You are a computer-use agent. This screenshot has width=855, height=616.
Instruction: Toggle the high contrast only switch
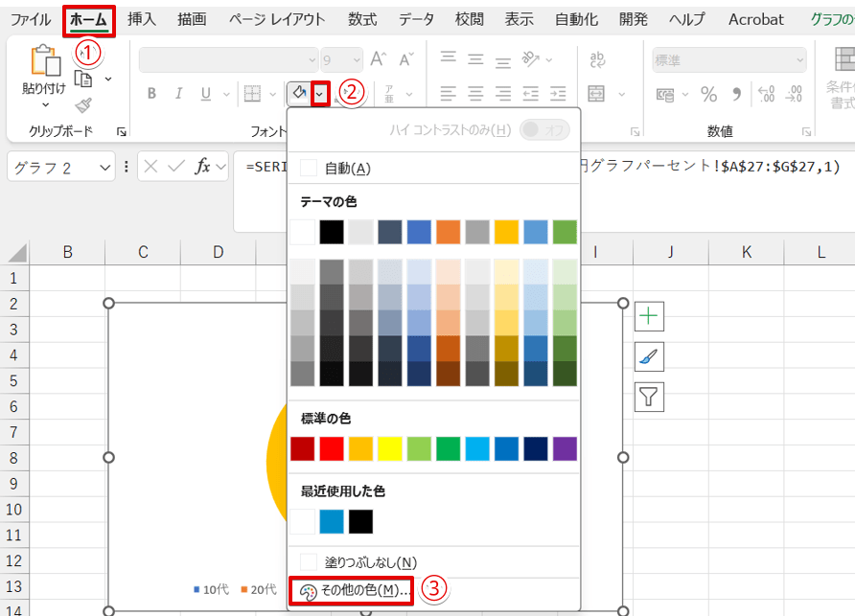click(543, 129)
